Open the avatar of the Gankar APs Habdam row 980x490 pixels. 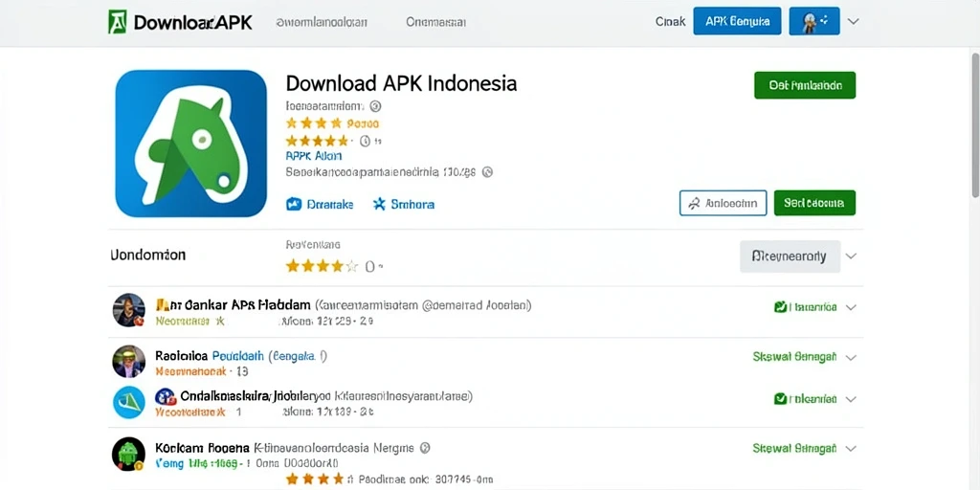[129, 310]
